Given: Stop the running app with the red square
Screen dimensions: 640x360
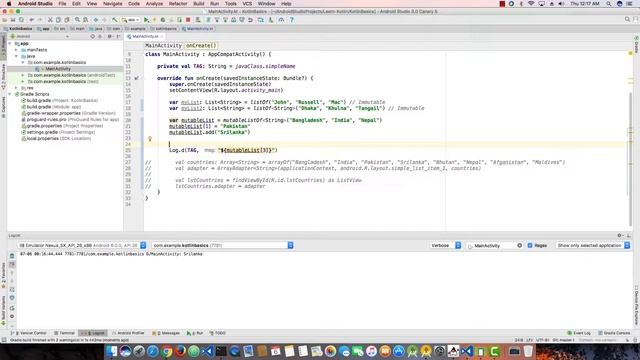Looking at the screenshot, I should pyautogui.click(x=188, y=20).
